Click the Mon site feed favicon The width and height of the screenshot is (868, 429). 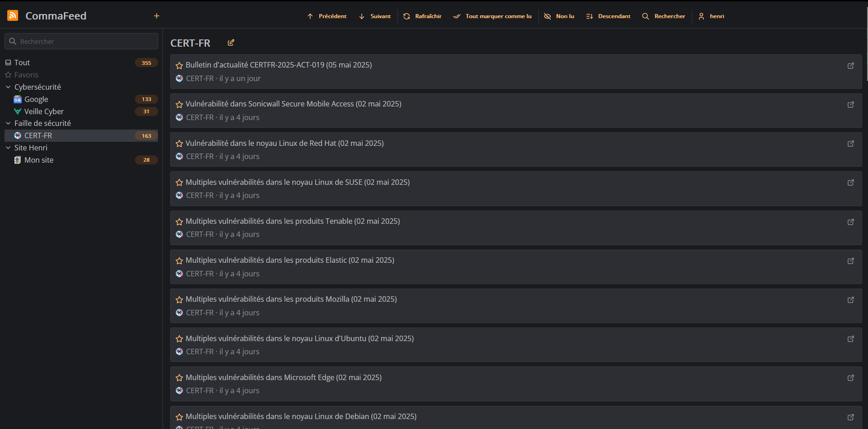click(x=18, y=160)
